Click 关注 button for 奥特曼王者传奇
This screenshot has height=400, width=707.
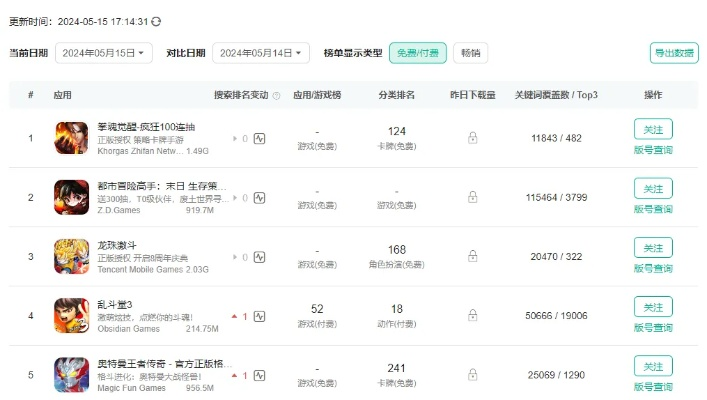(653, 367)
